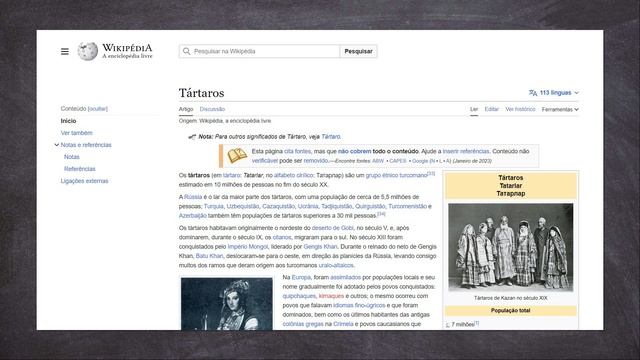Open the Europa link
Screen dimensions: 640x360
pos(301,278)
